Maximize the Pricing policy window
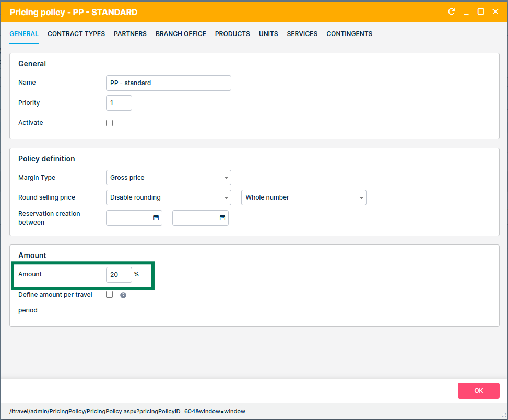 481,11
